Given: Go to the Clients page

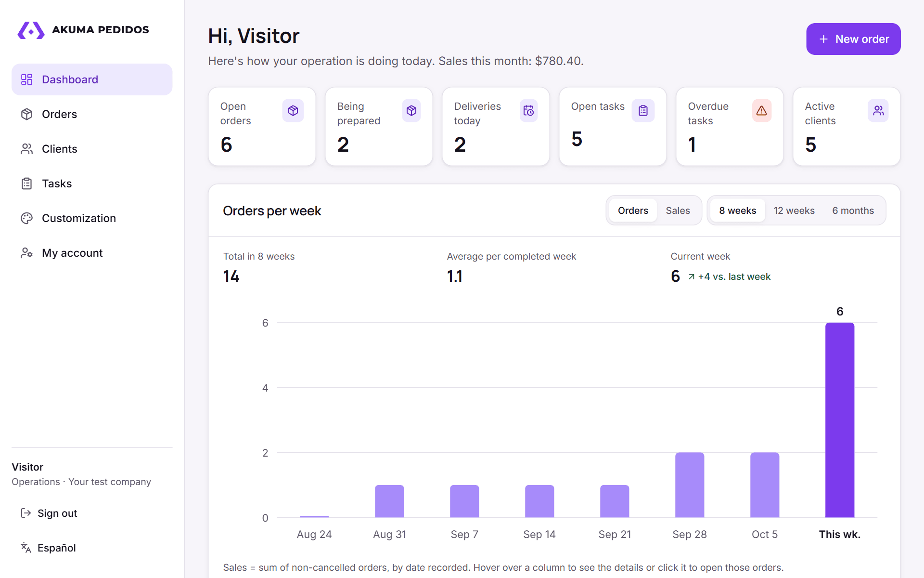Looking at the screenshot, I should [92, 149].
